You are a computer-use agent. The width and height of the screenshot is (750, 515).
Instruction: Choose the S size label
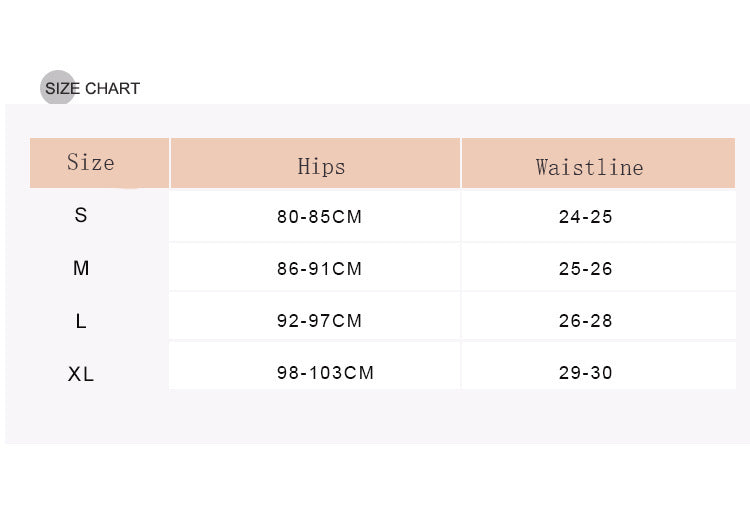81,215
